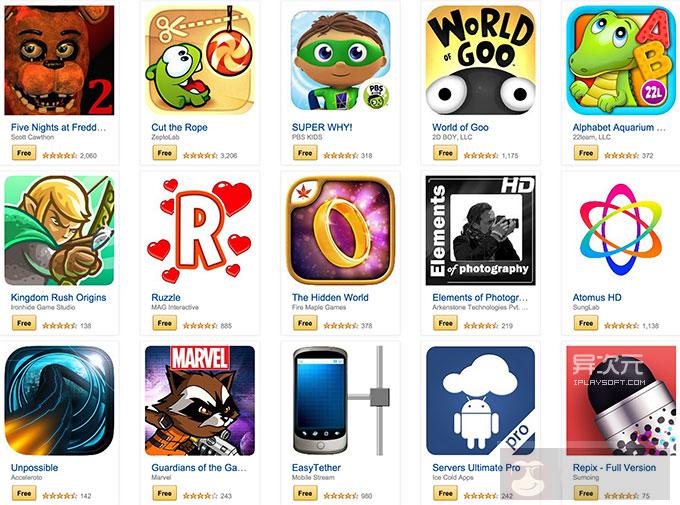This screenshot has width=680, height=505.
Task: Open Five Nights at Freddy's 2 icon
Action: click(x=59, y=60)
